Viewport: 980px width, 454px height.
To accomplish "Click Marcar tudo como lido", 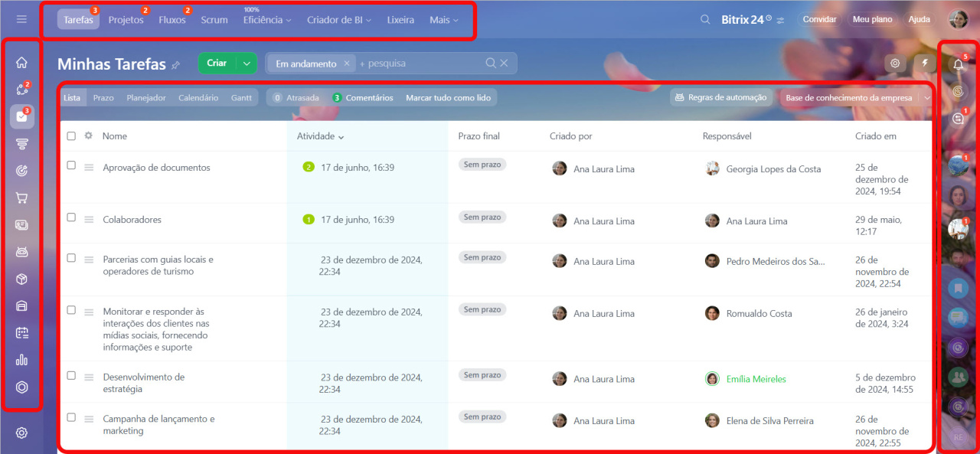I will point(448,98).
